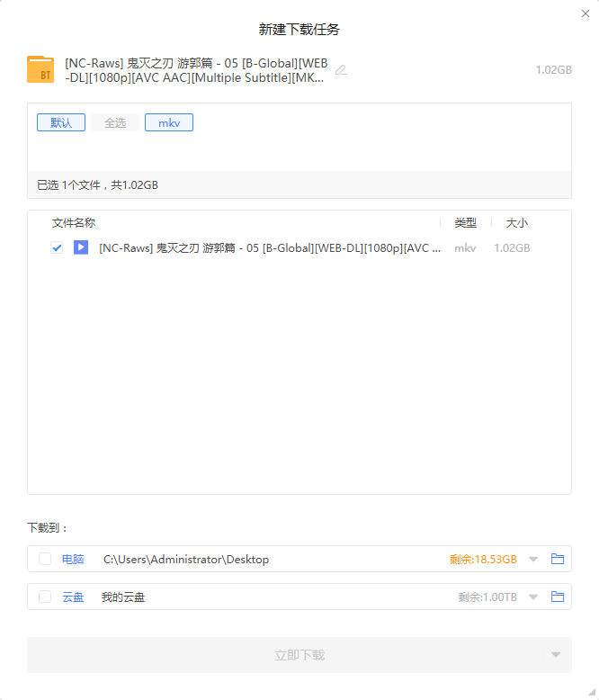The image size is (599, 700).
Task: Click the orange BT folder icon
Action: click(40, 69)
